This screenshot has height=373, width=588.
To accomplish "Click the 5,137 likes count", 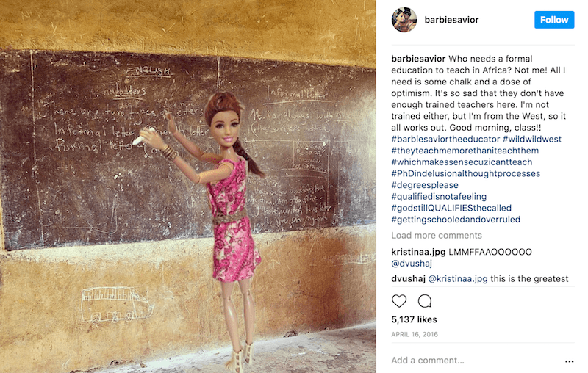I will coord(414,319).
